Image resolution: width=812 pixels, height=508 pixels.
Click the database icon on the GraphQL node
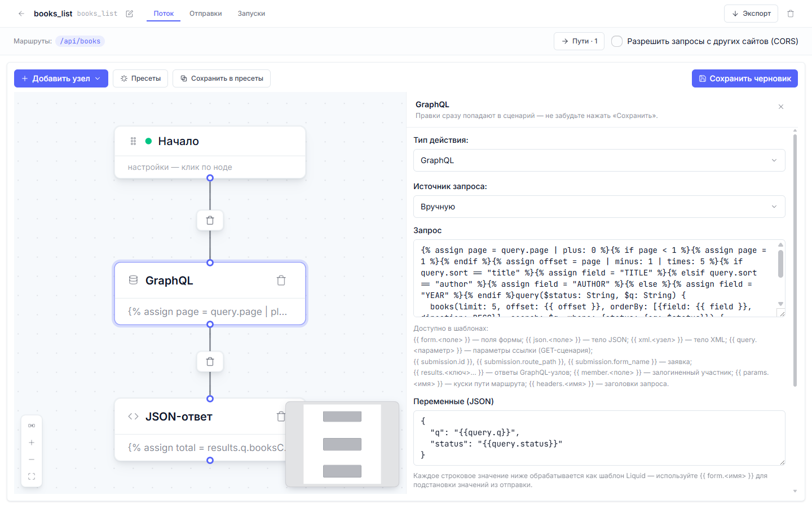[x=133, y=280]
